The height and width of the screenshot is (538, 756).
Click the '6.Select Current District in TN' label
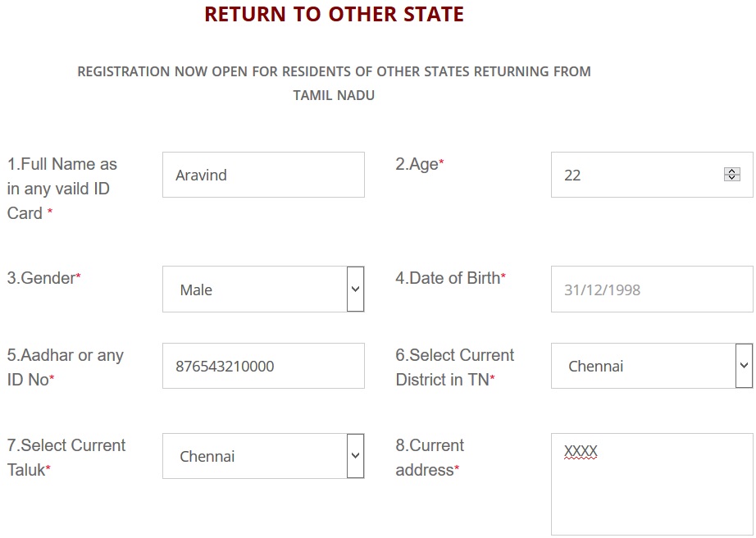[454, 367]
